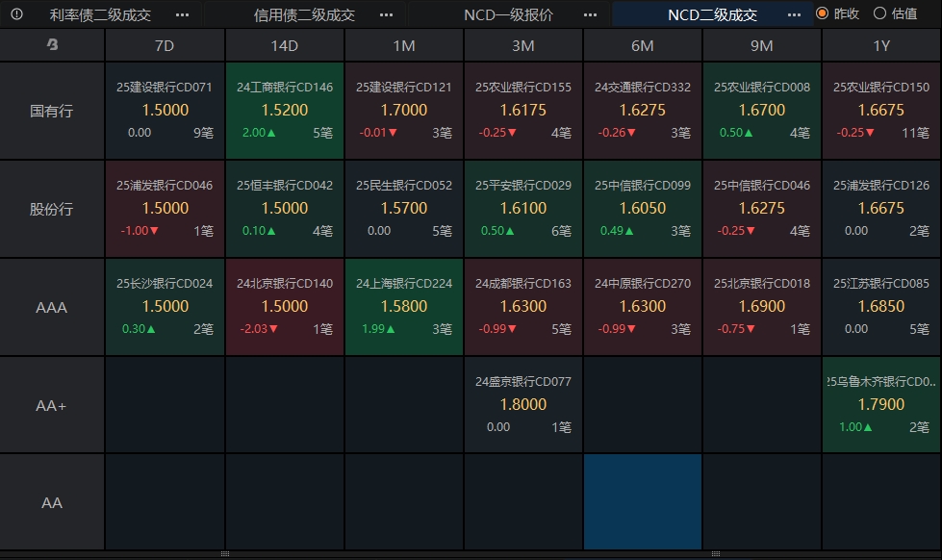942x560 pixels.
Task: Open the NCD一级报价 tab
Action: point(508,14)
